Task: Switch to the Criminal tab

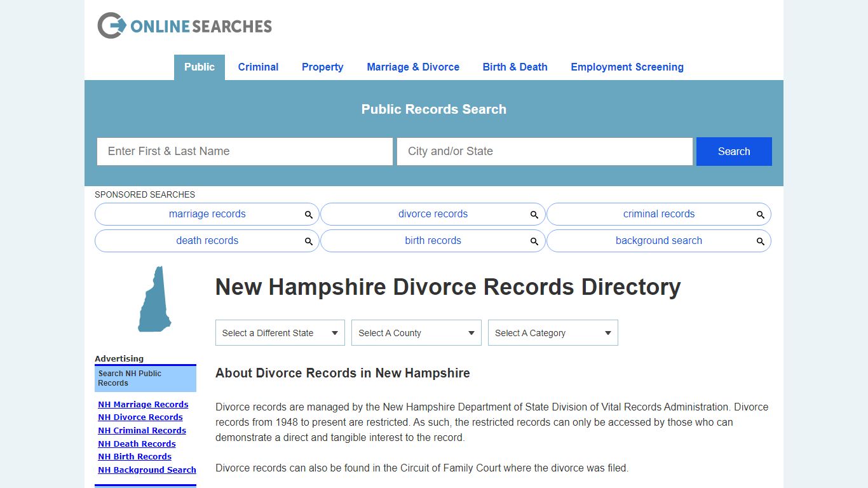Action: [x=258, y=67]
